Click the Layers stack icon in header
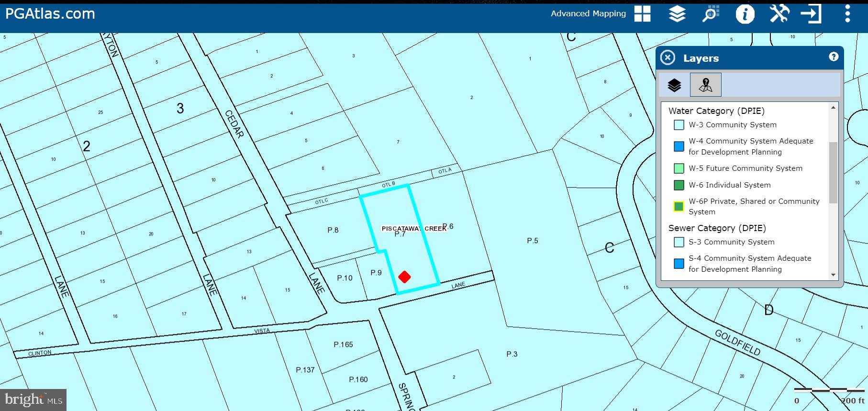Viewport: 868px width, 411px height. (677, 14)
